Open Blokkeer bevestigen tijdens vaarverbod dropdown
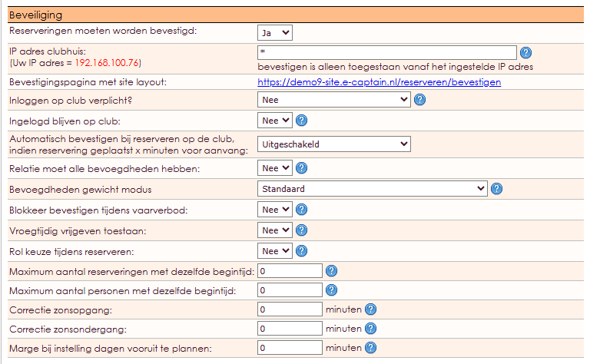 (x=275, y=210)
